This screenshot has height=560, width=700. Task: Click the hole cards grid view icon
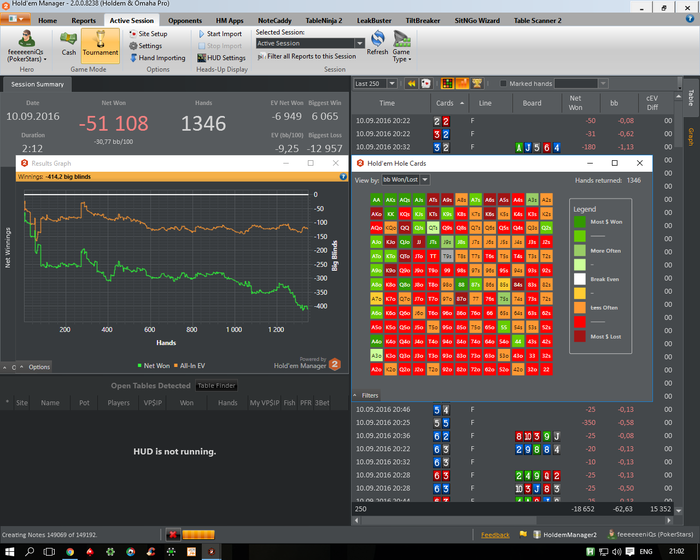point(447,84)
